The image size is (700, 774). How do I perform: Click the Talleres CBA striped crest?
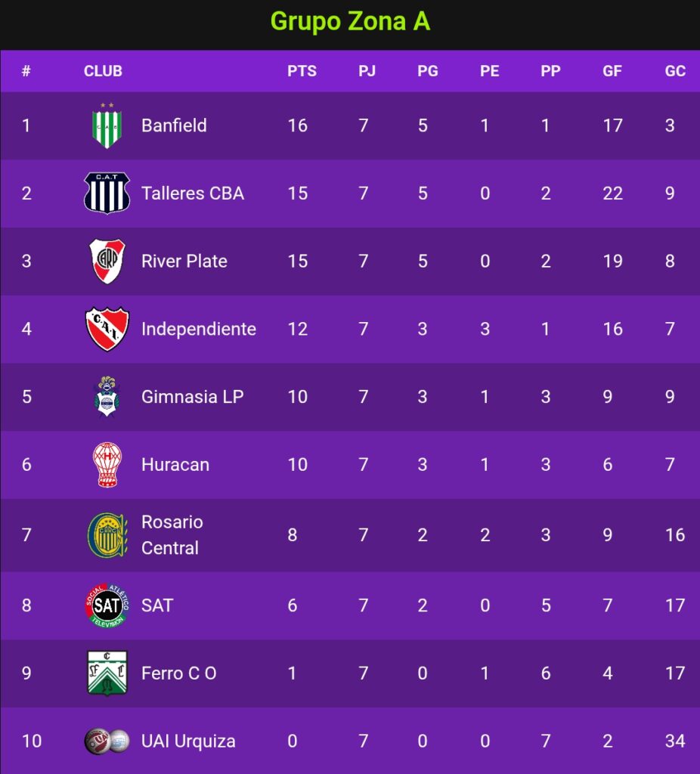pos(107,193)
